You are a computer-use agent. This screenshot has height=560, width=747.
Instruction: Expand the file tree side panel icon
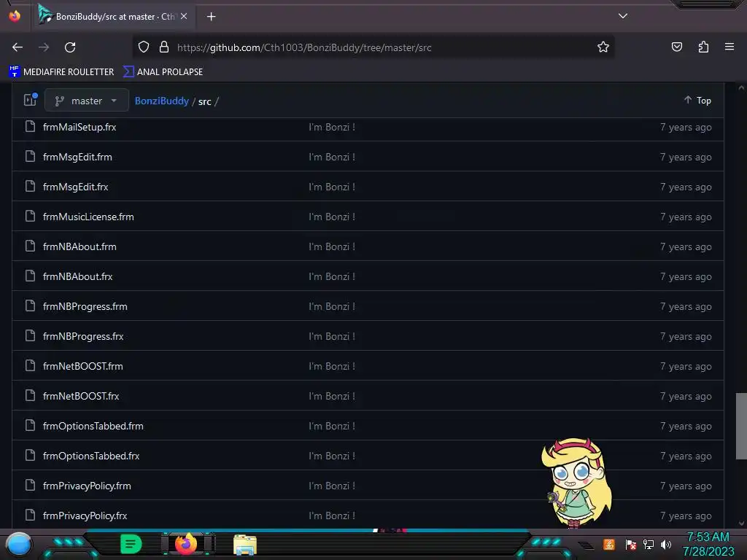(x=31, y=100)
